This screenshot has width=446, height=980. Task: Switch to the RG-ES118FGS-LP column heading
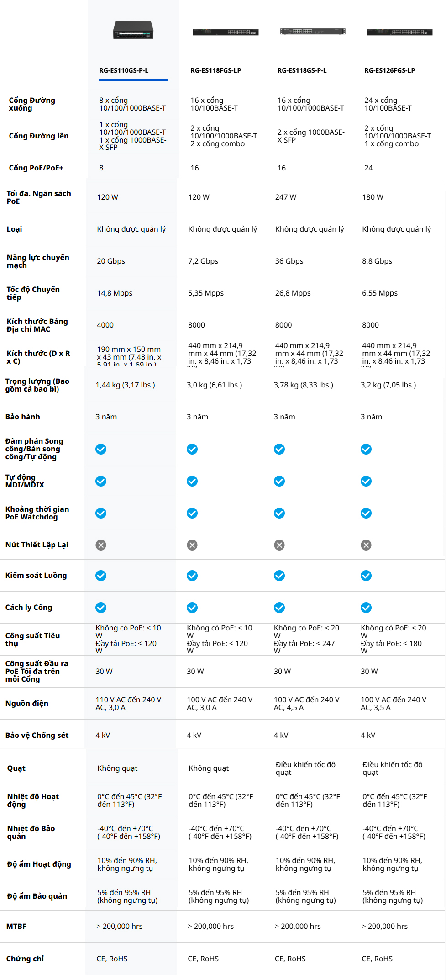click(x=215, y=70)
